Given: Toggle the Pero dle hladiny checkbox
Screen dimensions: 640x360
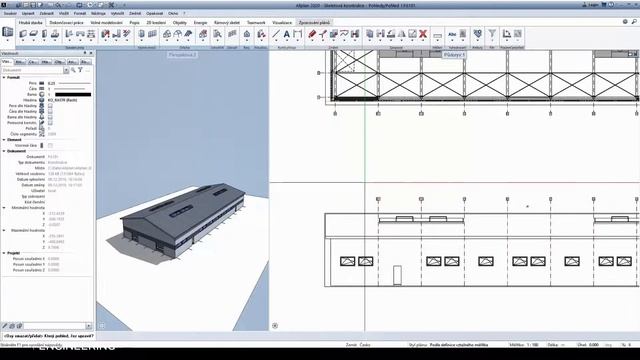Looking at the screenshot, I should click(50, 106).
